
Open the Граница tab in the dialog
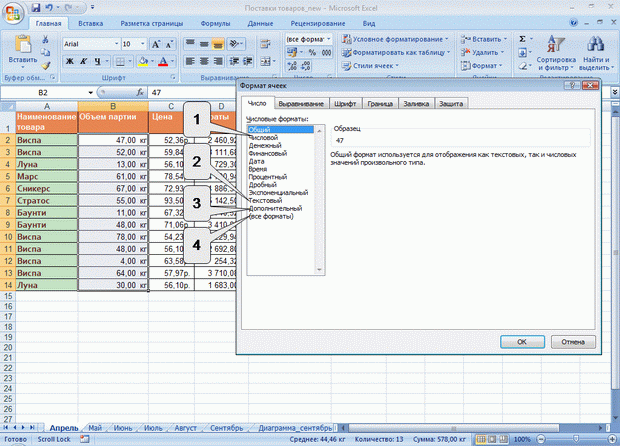(x=380, y=104)
